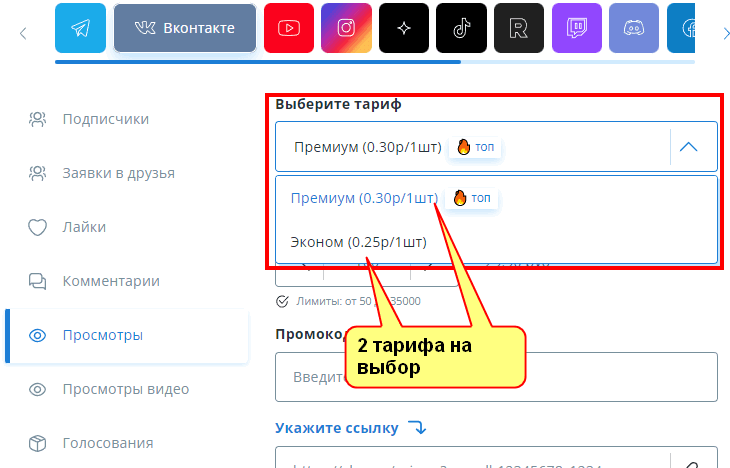The image size is (730, 468).
Task: Select the Telegram social network tile
Action: (x=81, y=28)
